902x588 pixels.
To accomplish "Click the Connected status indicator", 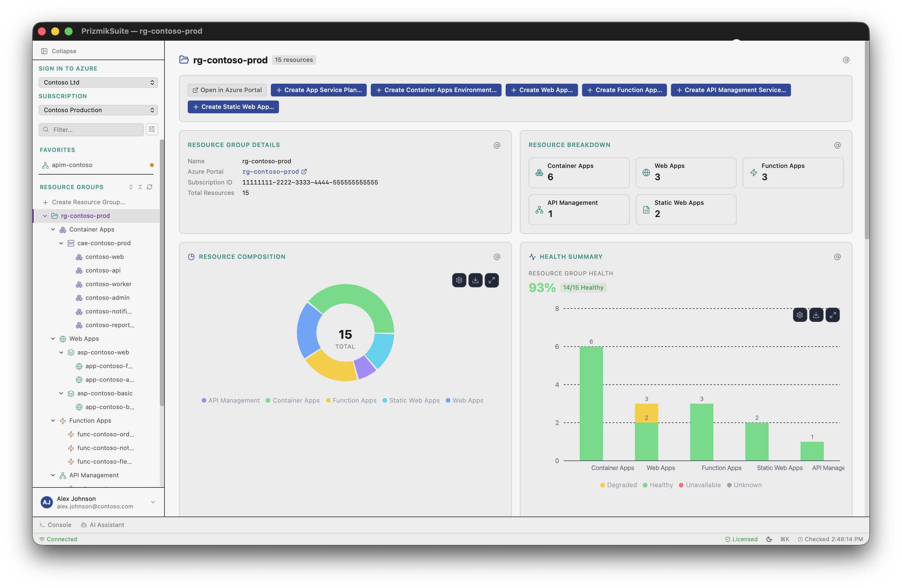I will [x=58, y=539].
